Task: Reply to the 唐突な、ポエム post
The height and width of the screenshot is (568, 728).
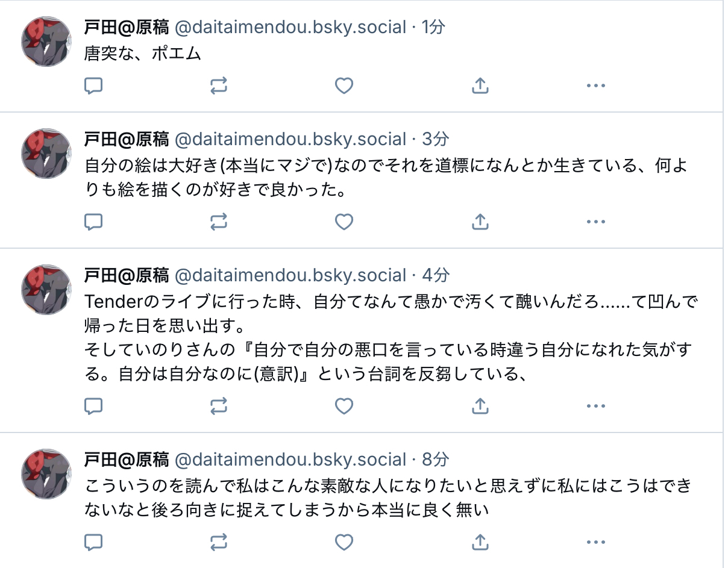Action: click(x=93, y=86)
